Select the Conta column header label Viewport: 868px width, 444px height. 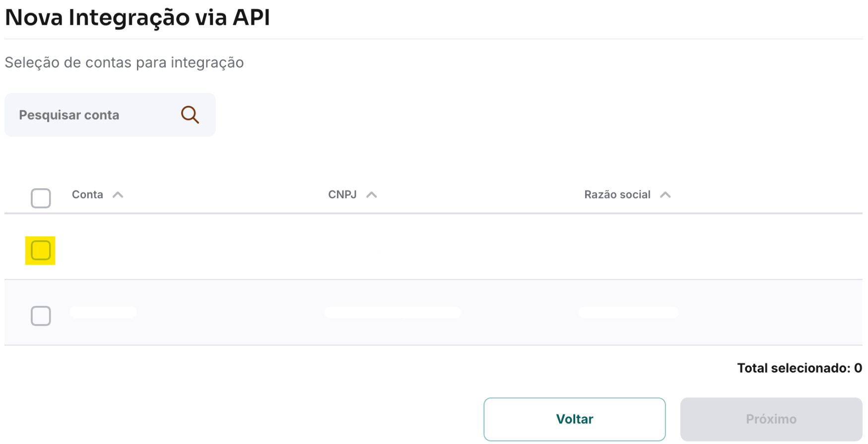87,195
